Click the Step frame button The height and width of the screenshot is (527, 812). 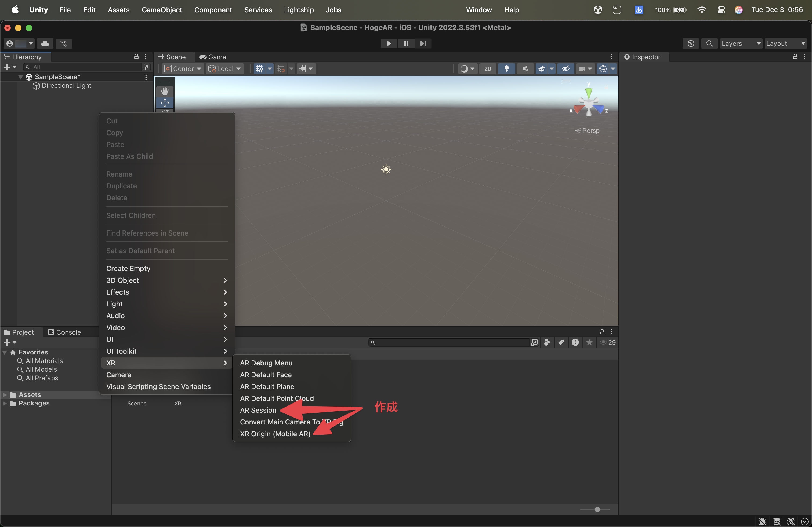(423, 43)
